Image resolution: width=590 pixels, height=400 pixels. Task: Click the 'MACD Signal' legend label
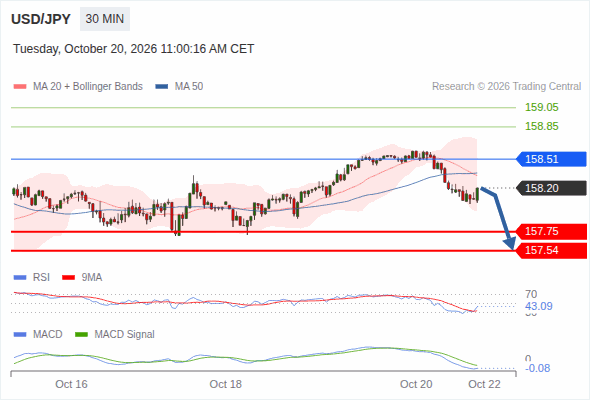[125, 335]
